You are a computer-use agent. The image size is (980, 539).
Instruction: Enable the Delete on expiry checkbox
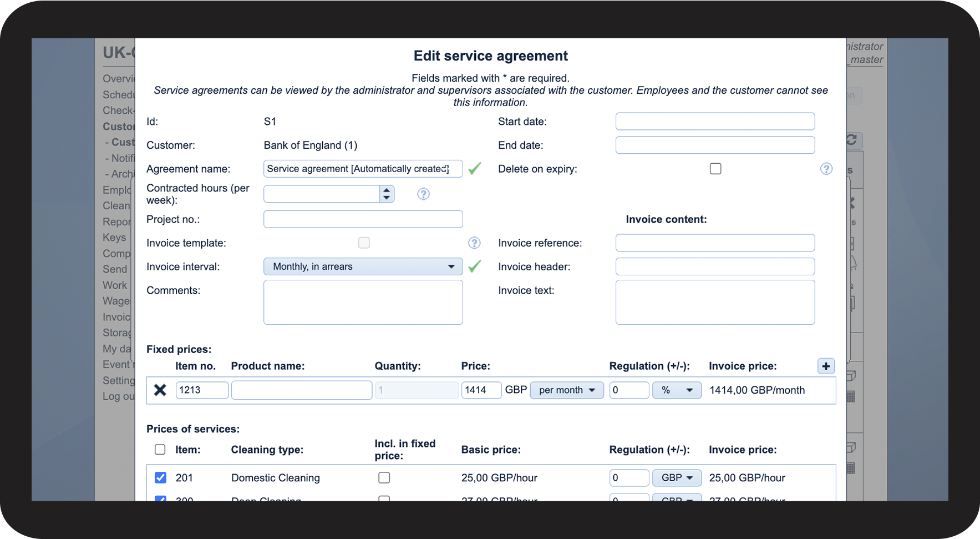point(715,169)
